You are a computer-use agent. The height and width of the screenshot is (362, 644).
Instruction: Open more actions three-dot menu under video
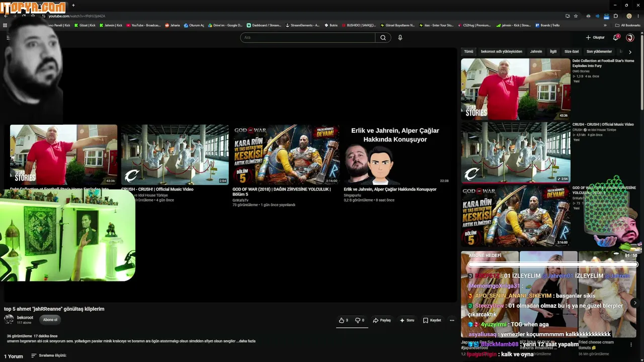coord(452,320)
